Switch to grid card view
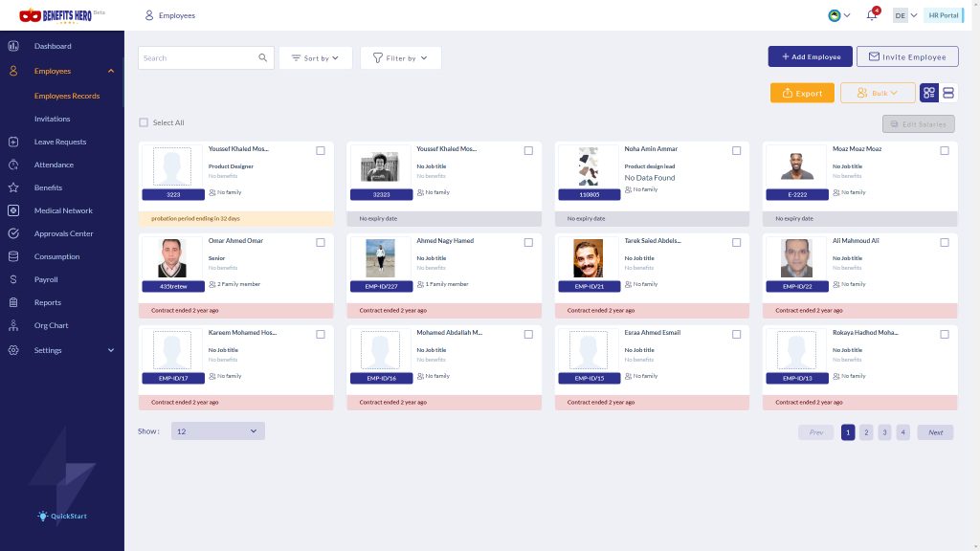This screenshot has height=551, width=980. 928,93
